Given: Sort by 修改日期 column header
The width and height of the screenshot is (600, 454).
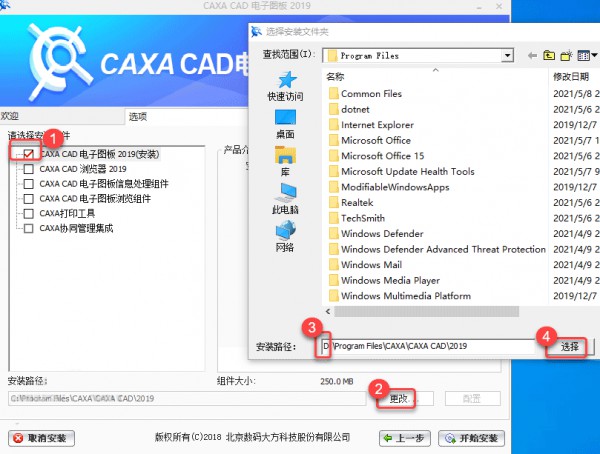Looking at the screenshot, I should pyautogui.click(x=571, y=77).
